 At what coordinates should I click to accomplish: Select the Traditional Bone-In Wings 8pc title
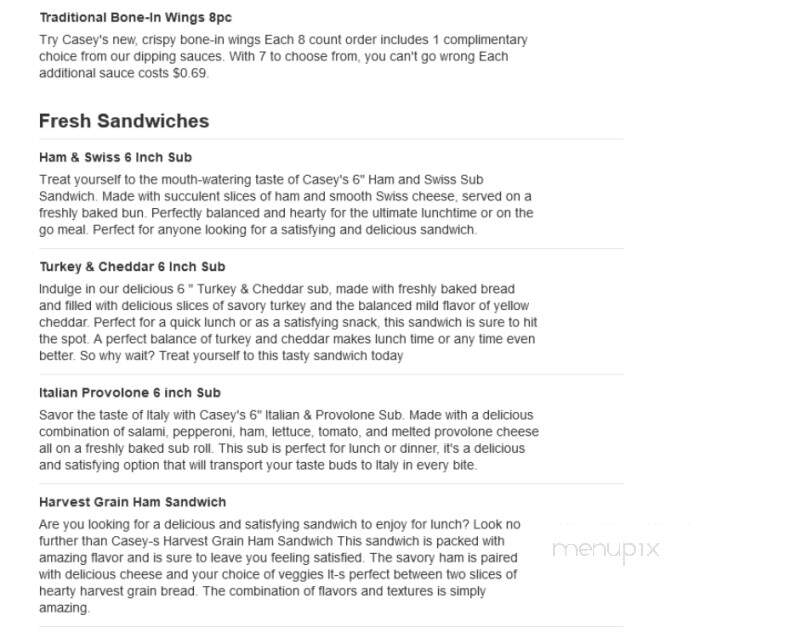(x=136, y=18)
